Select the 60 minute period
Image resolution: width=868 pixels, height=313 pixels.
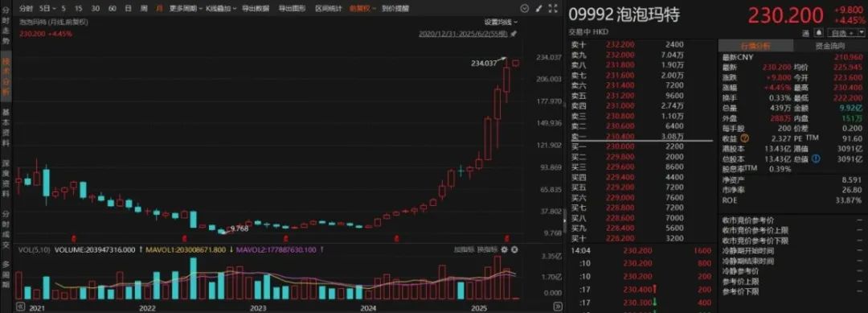tap(113, 9)
